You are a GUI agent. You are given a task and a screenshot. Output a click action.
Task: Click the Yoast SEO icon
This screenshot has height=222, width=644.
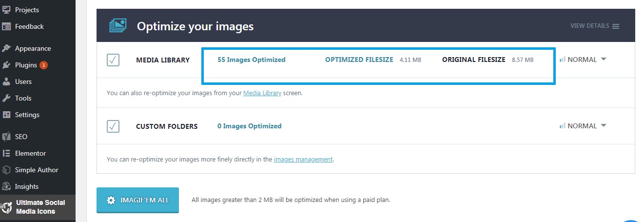[x=6, y=137]
